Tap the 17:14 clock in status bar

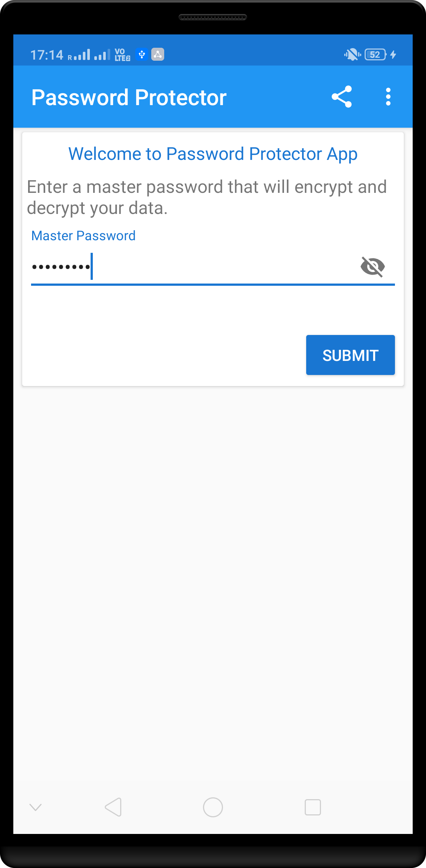pos(47,55)
